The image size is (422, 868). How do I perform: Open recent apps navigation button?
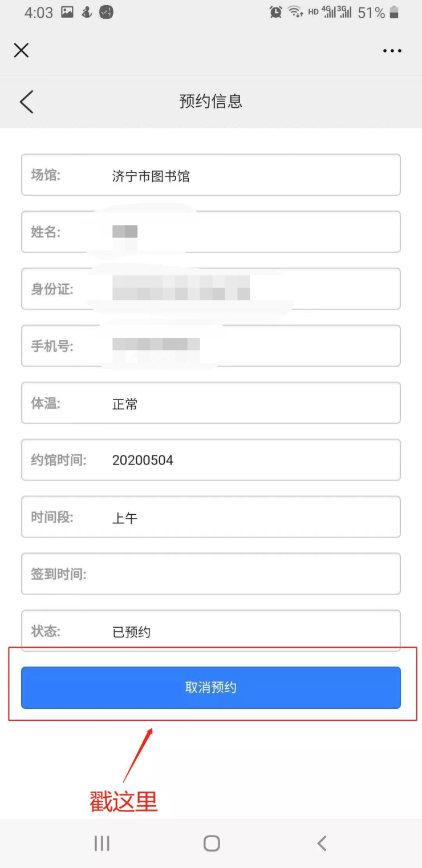(102, 843)
